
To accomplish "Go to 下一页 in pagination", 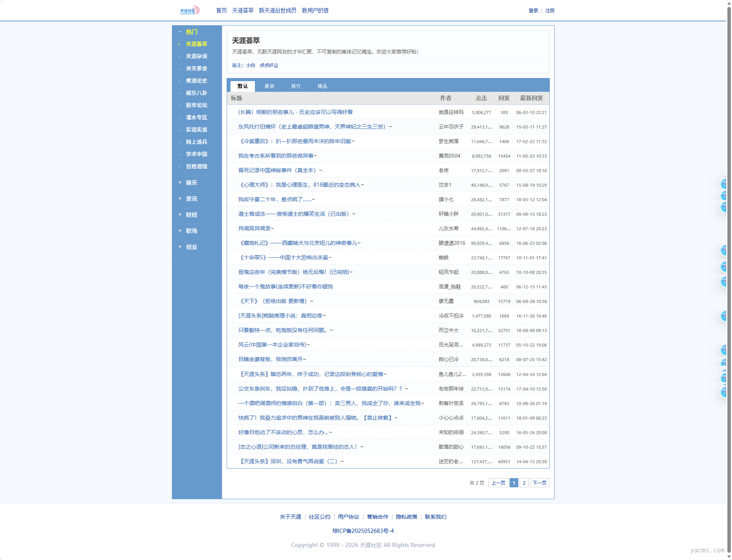I will pos(540,483).
